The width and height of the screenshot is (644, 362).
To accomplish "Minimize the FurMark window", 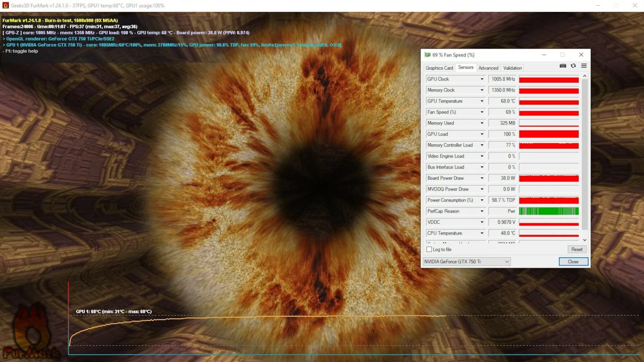I will (598, 5).
